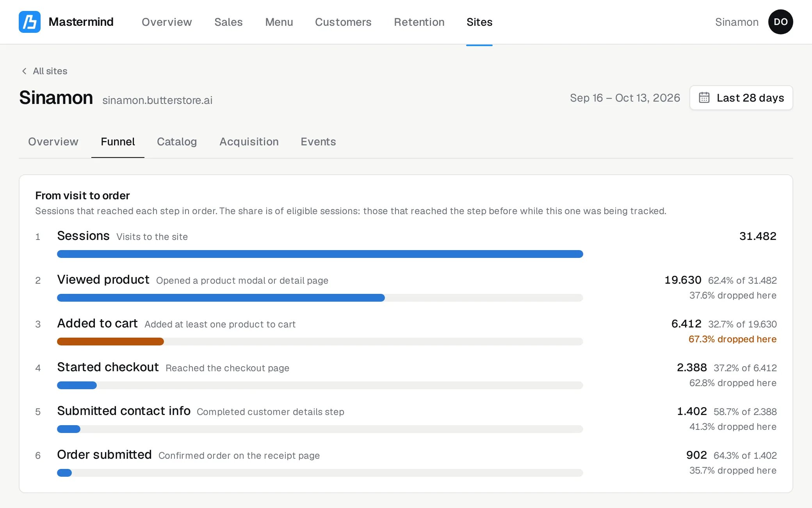Viewport: 812px width, 508px height.
Task: Click the calendar icon in date picker
Action: 704,98
